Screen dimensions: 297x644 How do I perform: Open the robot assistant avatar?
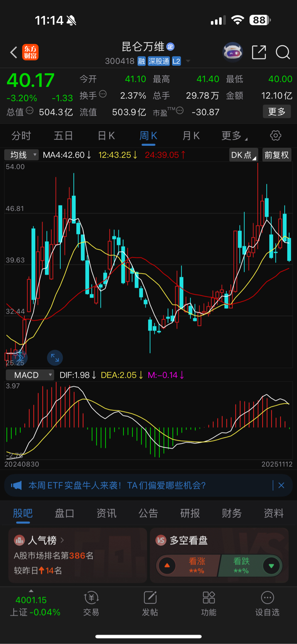click(x=232, y=52)
